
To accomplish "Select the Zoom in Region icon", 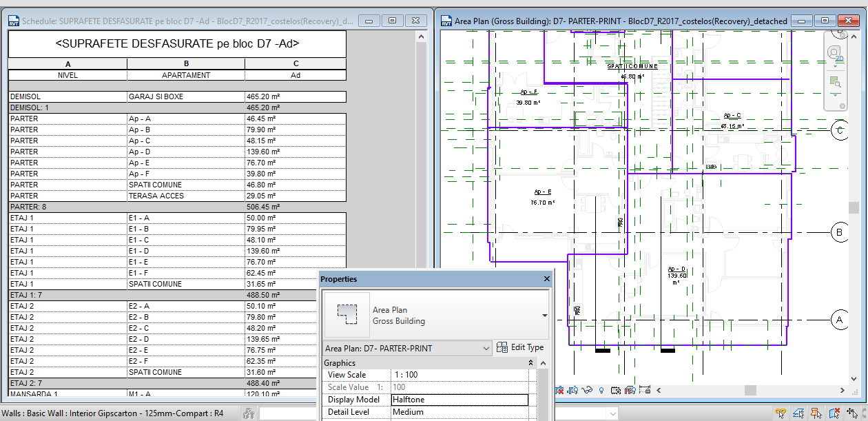I will tap(835, 81).
